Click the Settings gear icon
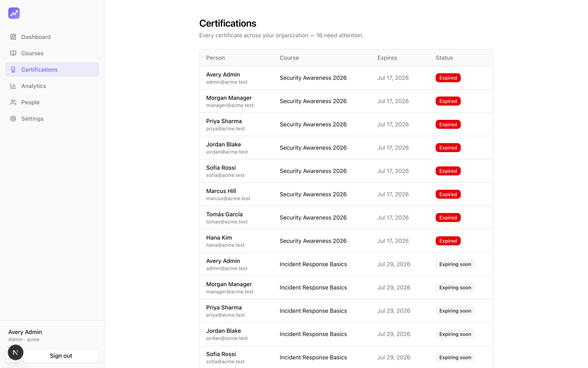Image resolution: width=588 pixels, height=368 pixels. pyautogui.click(x=13, y=118)
